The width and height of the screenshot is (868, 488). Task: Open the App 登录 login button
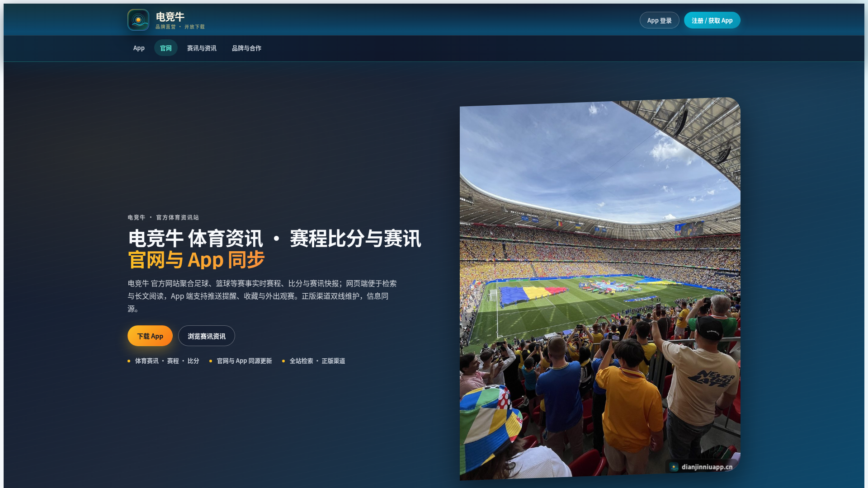tap(659, 20)
